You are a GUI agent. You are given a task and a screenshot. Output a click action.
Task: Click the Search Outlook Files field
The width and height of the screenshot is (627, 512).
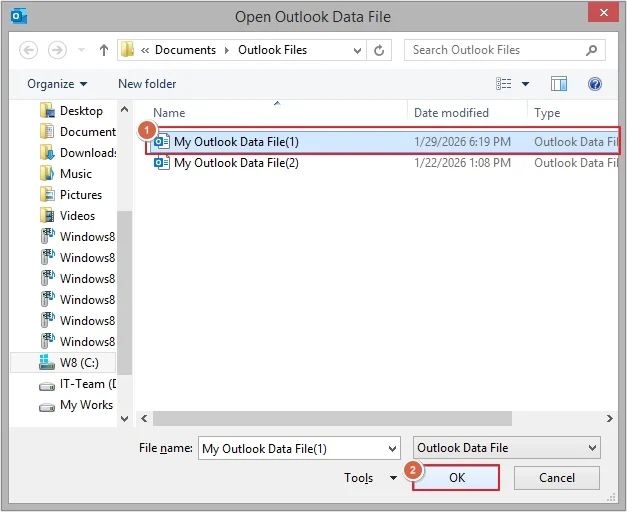[x=505, y=50]
